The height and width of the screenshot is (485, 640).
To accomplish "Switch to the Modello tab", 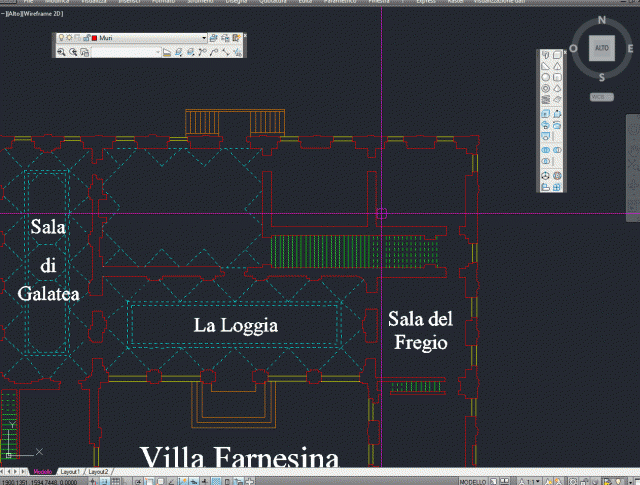I will [x=42, y=472].
